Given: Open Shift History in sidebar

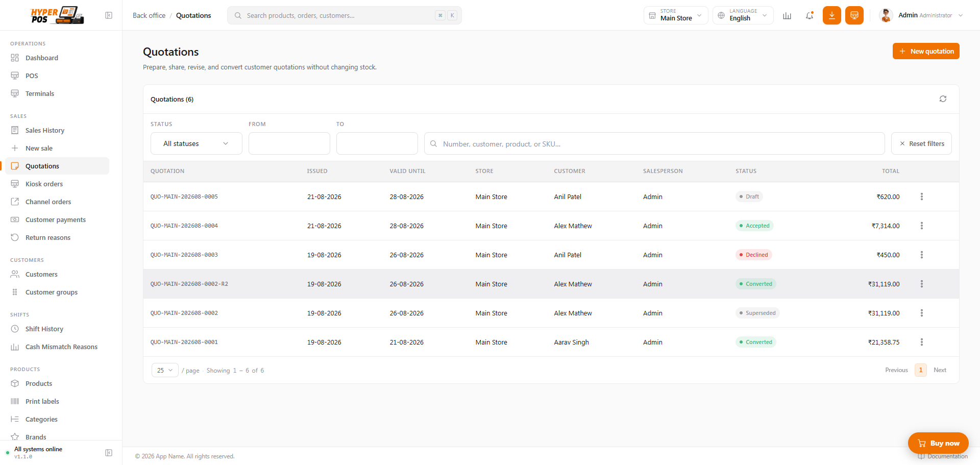Looking at the screenshot, I should [x=57, y=329].
